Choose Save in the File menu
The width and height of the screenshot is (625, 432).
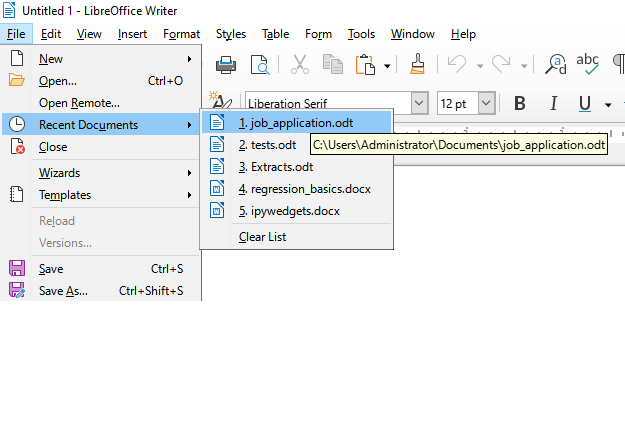[101, 269]
